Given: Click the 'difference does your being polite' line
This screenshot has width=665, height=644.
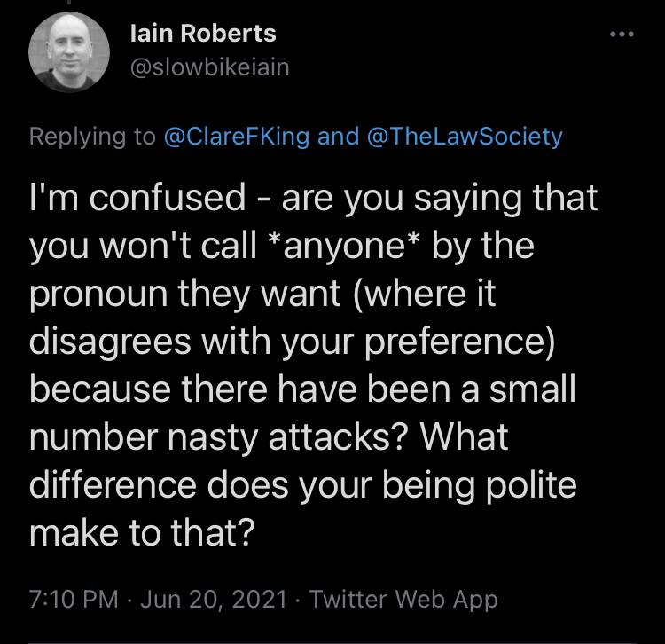Looking at the screenshot, I should pyautogui.click(x=303, y=485).
